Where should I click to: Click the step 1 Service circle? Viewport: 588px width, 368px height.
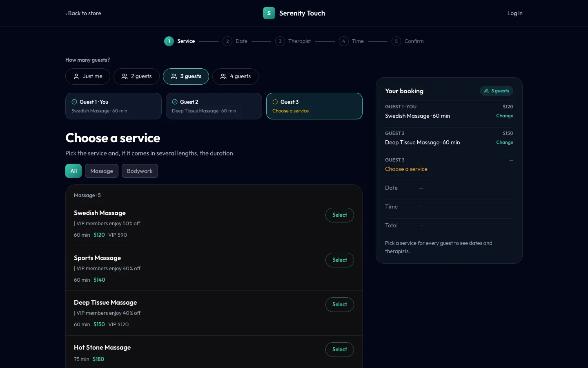point(169,41)
